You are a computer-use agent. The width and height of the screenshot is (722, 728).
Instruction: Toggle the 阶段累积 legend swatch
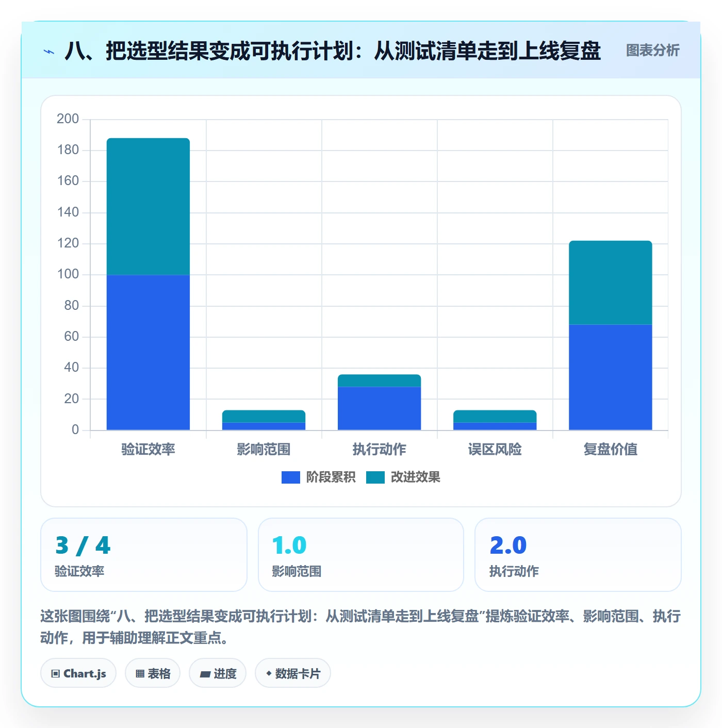coord(290,477)
